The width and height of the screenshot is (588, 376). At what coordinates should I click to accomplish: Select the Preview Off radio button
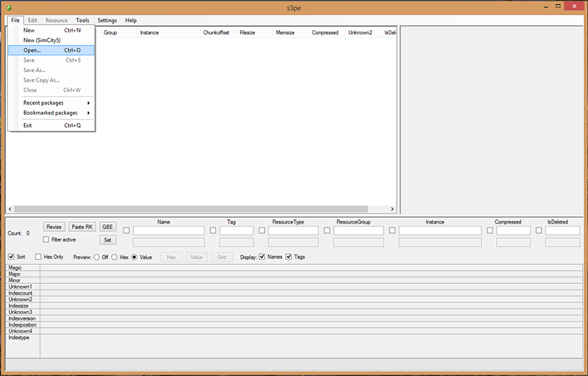click(x=97, y=257)
